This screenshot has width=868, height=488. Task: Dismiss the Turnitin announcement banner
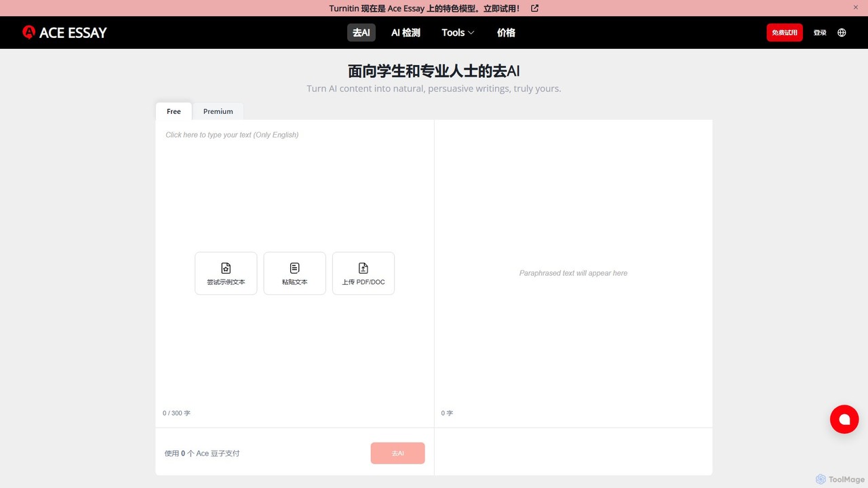pos(855,7)
